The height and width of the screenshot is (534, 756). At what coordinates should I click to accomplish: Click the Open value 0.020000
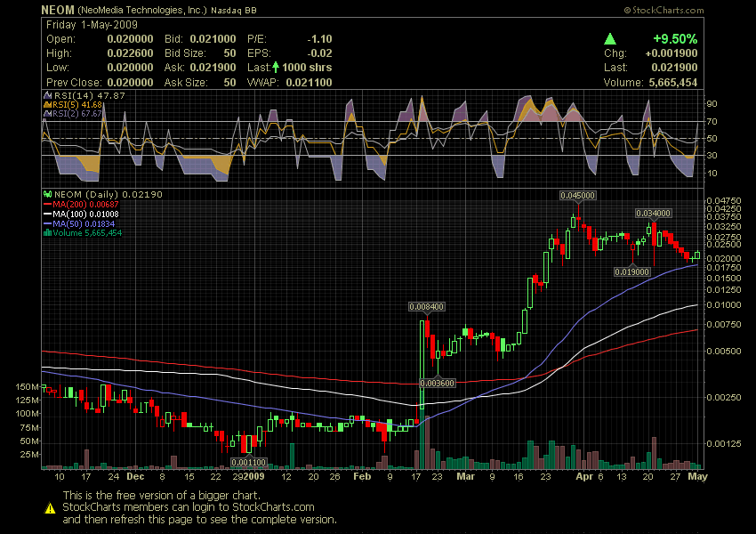tap(130, 39)
